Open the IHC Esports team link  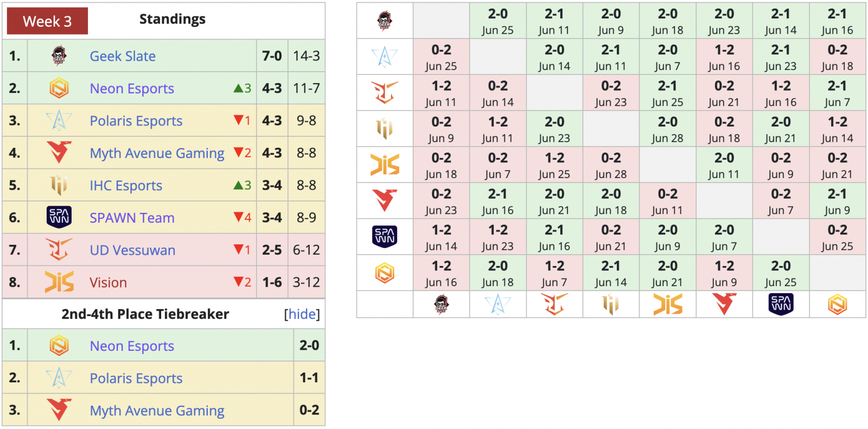(126, 186)
